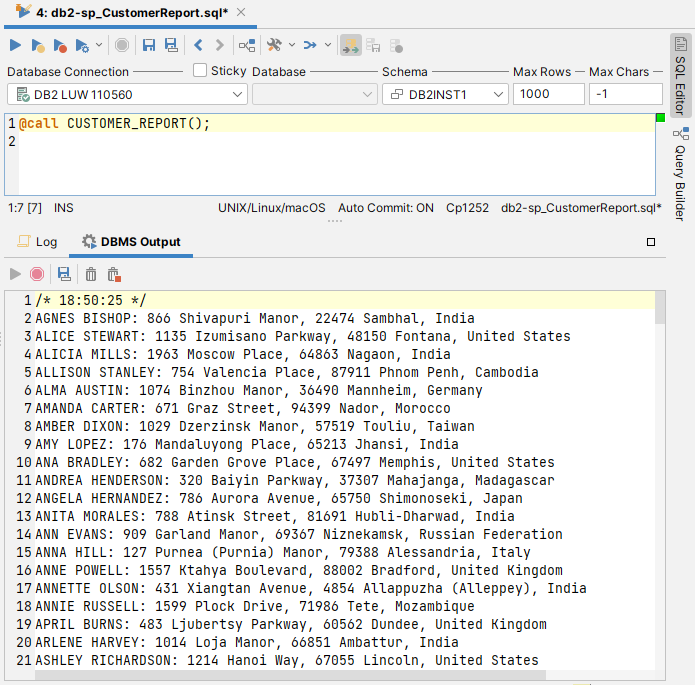Maximize the output panel using square icon

tap(651, 242)
